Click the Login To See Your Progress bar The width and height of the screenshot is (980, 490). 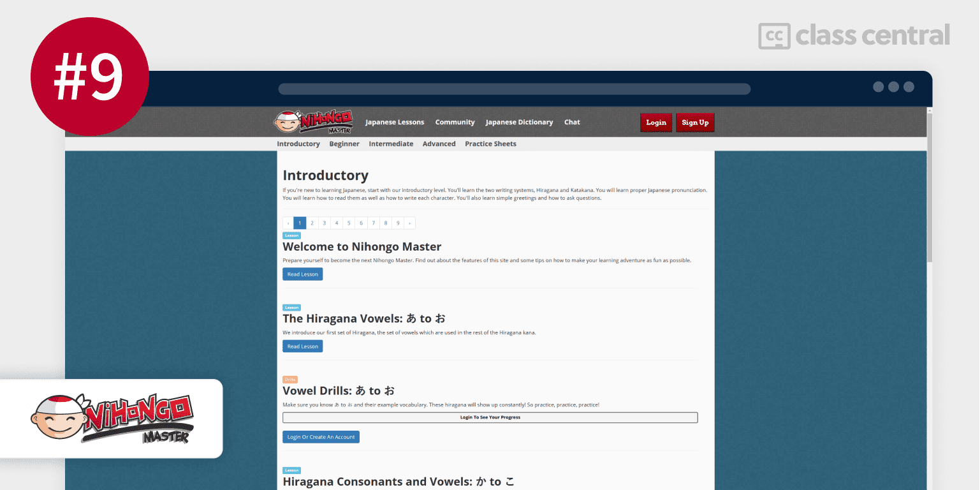490,417
